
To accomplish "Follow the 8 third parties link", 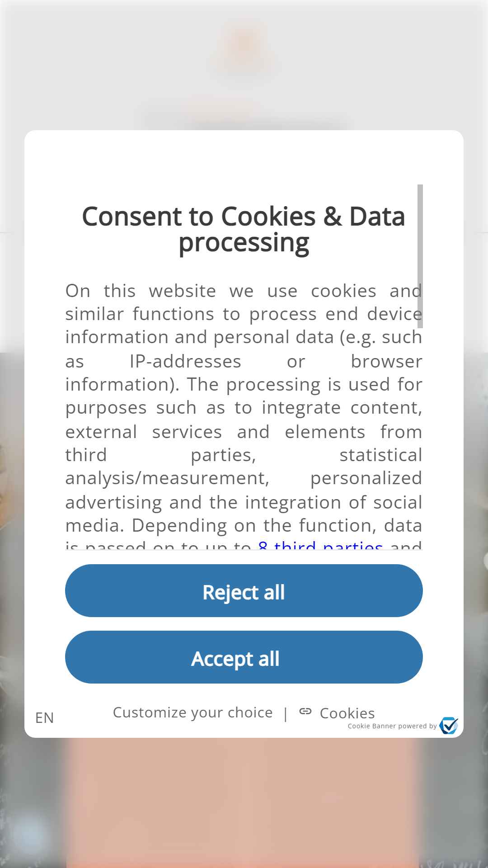I will point(320,546).
